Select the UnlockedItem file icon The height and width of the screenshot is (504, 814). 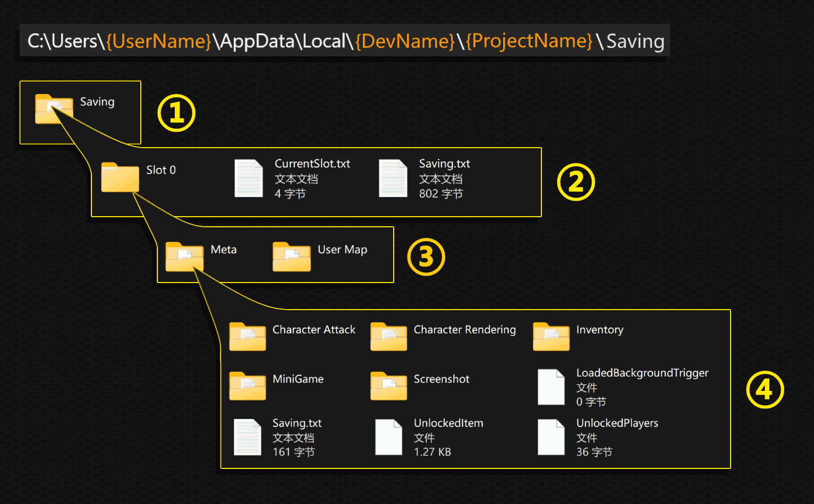pyautogui.click(x=388, y=438)
